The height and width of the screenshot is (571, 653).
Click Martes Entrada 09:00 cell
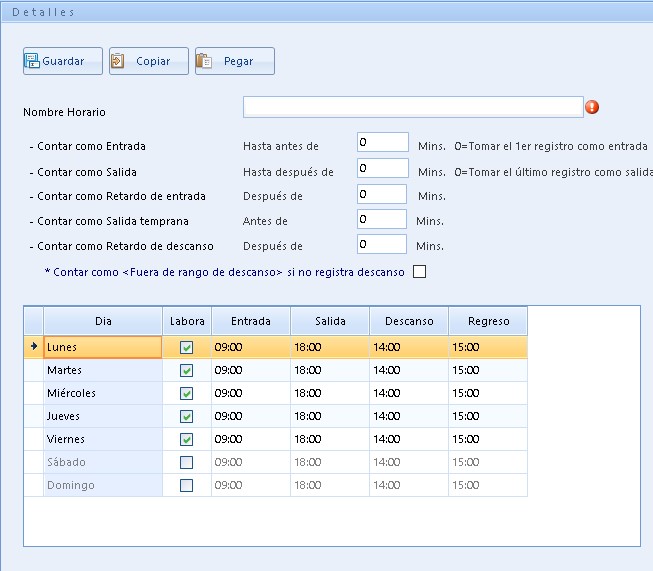[x=251, y=370]
